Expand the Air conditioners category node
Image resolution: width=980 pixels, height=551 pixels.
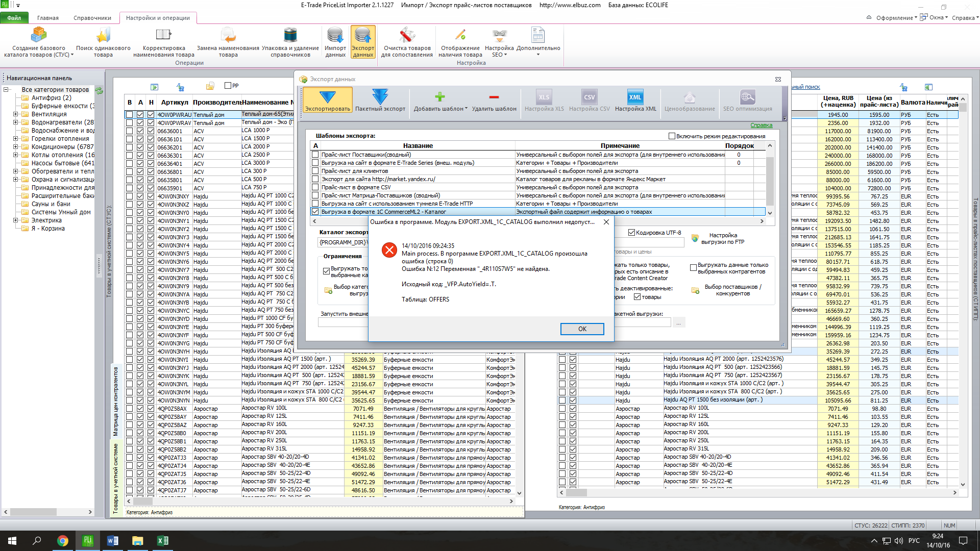pyautogui.click(x=15, y=147)
